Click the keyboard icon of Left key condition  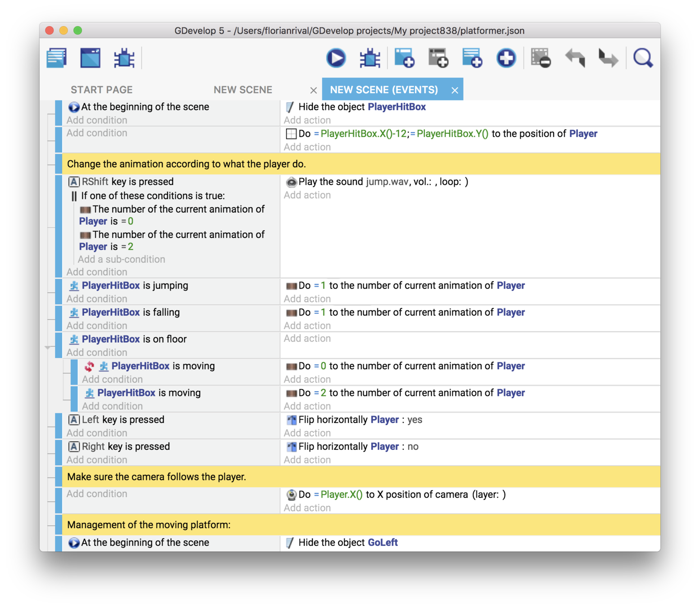tap(74, 420)
